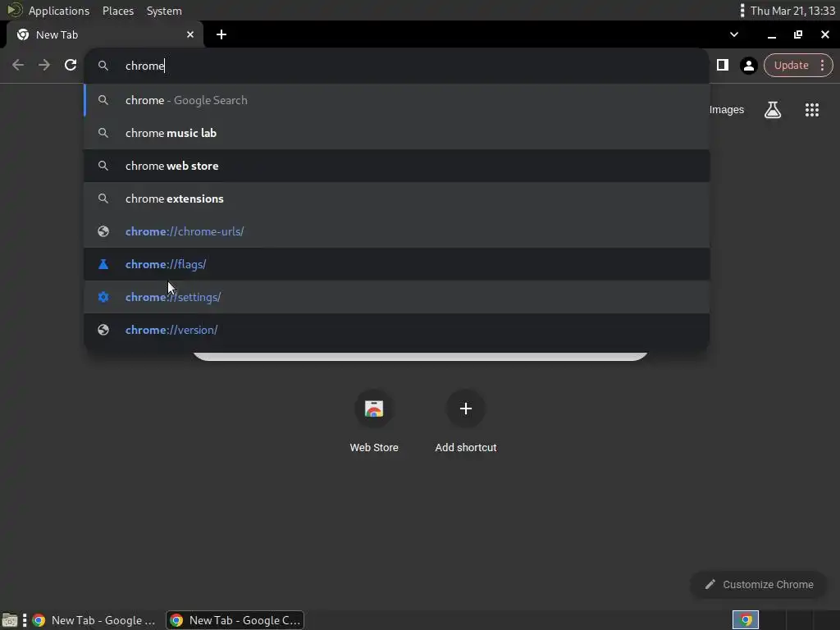Click the browser forward arrow

tap(44, 66)
